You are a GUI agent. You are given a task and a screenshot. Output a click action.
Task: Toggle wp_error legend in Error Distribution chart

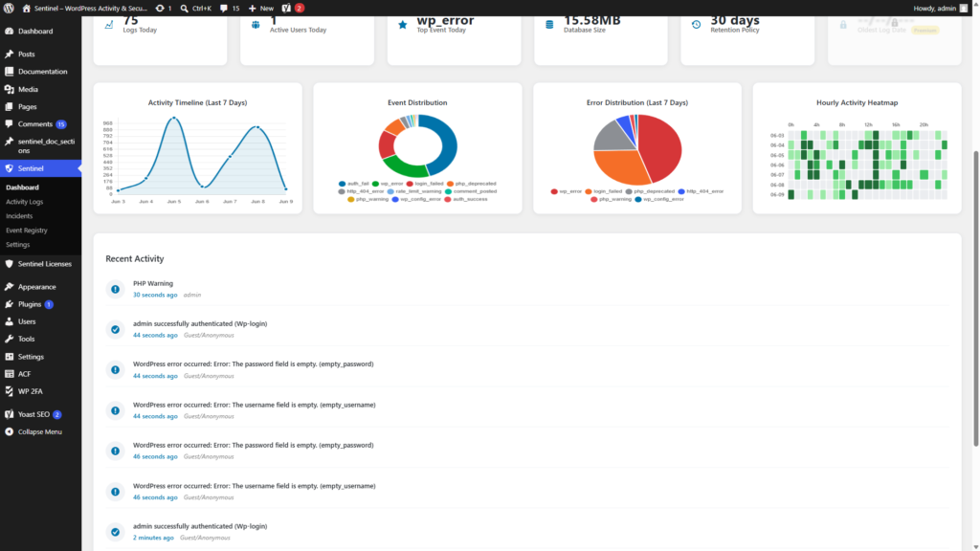567,191
